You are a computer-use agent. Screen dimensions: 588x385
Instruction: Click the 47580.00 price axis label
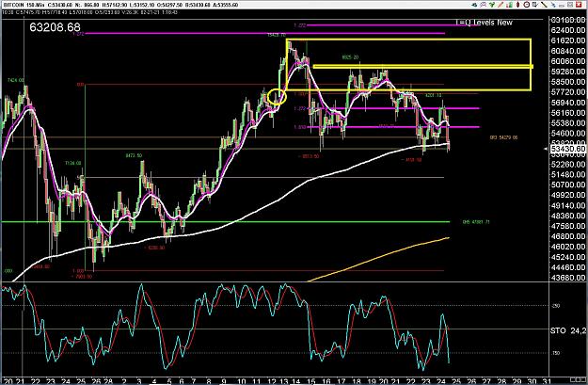coord(568,226)
